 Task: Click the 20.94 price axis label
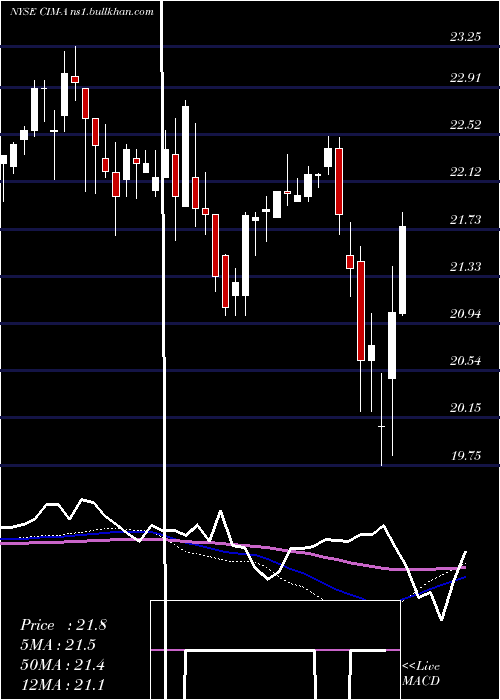pyautogui.click(x=465, y=314)
